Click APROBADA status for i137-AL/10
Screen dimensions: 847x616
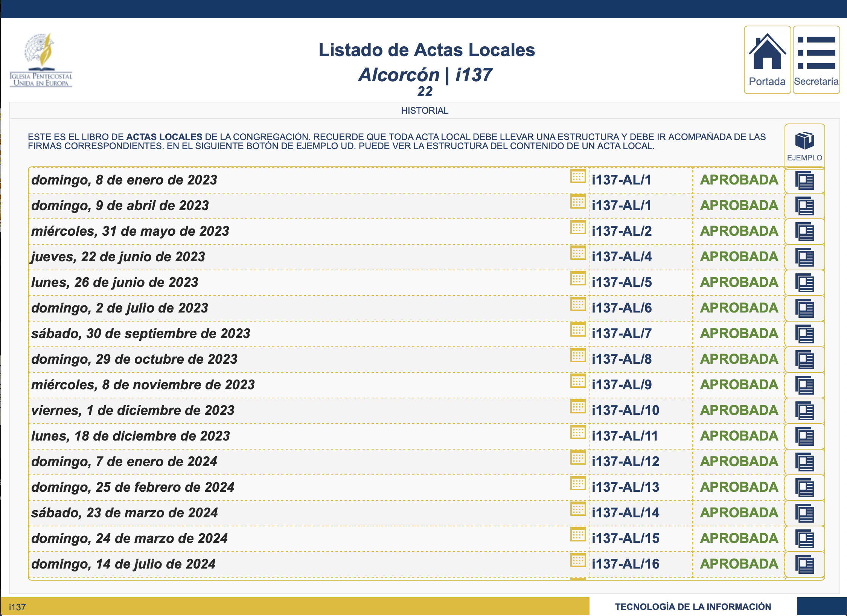coord(739,410)
